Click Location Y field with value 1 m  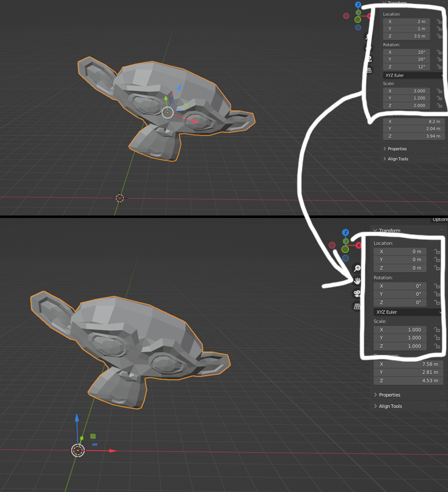coord(406,29)
